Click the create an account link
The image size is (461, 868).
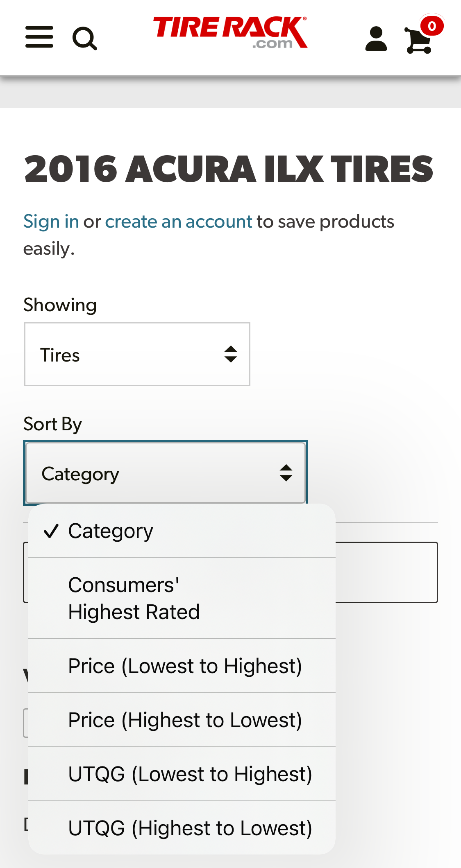pyautogui.click(x=179, y=222)
